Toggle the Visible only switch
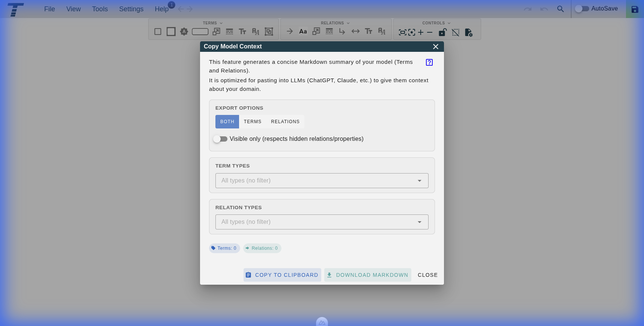 220,139
